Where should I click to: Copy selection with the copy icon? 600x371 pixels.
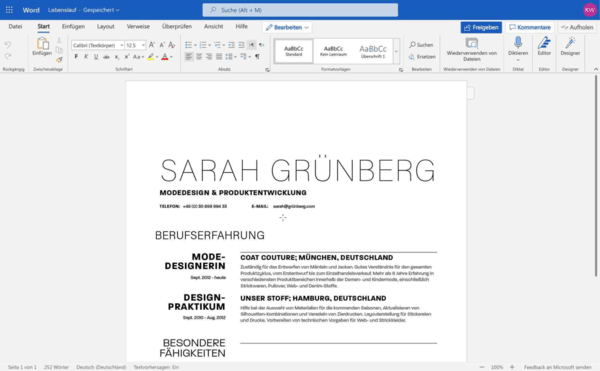[59, 50]
